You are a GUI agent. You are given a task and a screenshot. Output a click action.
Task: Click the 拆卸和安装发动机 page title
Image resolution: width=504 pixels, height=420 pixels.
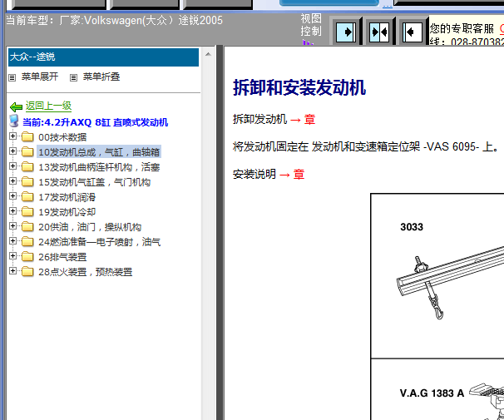tap(299, 87)
